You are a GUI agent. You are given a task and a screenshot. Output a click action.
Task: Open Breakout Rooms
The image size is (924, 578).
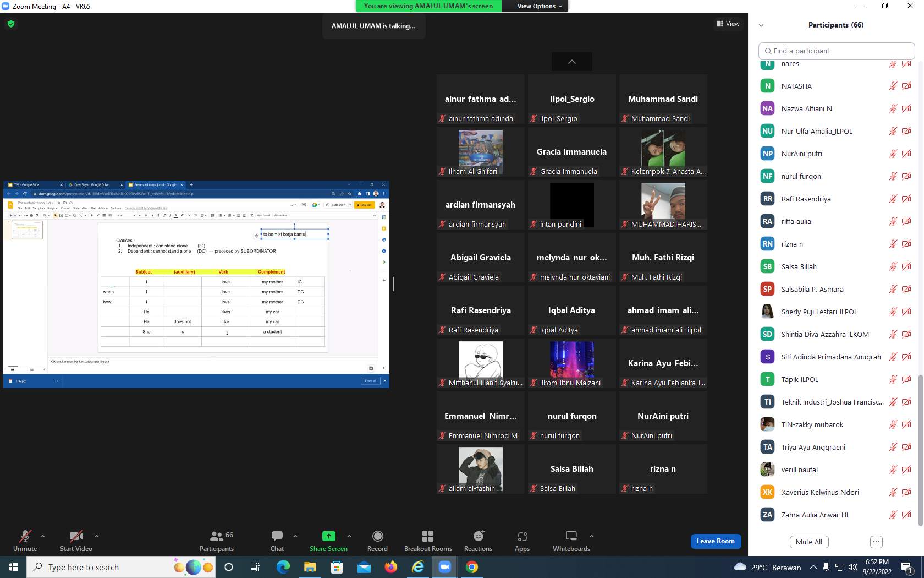[428, 541]
